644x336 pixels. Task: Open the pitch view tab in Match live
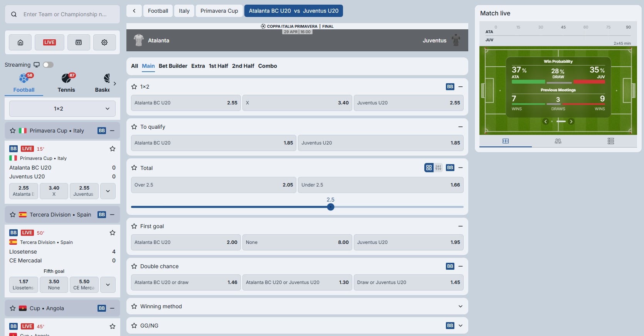506,141
